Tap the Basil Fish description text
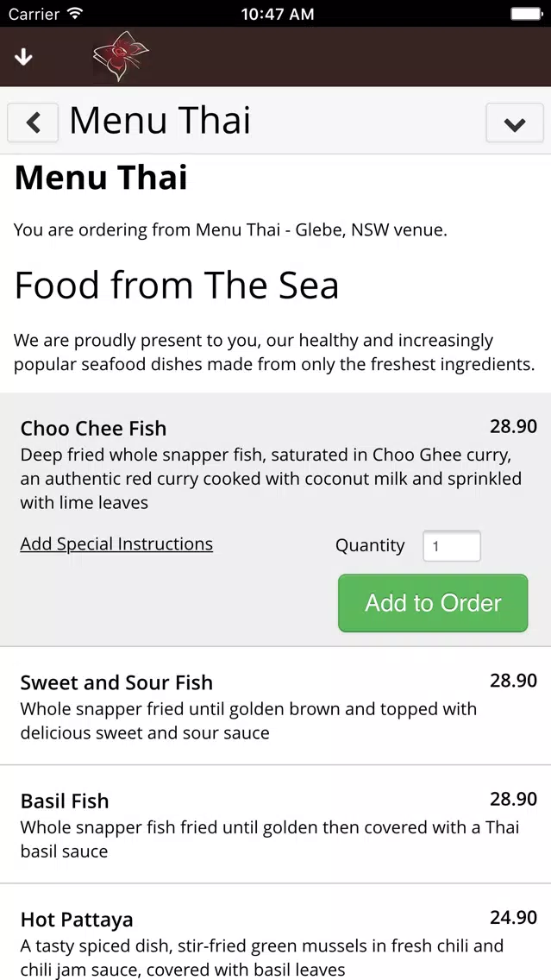Image resolution: width=551 pixels, height=980 pixels. 269,839
